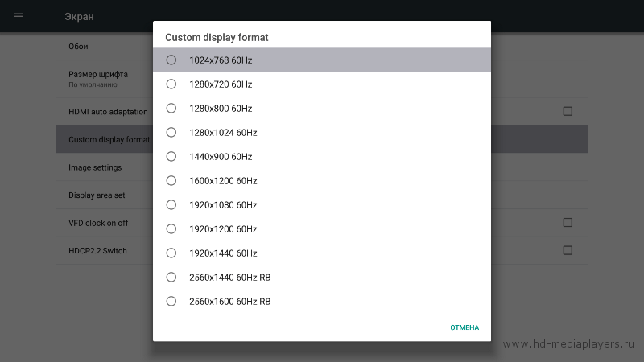Toggle the HDMI auto adaptation checkbox
This screenshot has width=644, height=362.
(x=568, y=111)
